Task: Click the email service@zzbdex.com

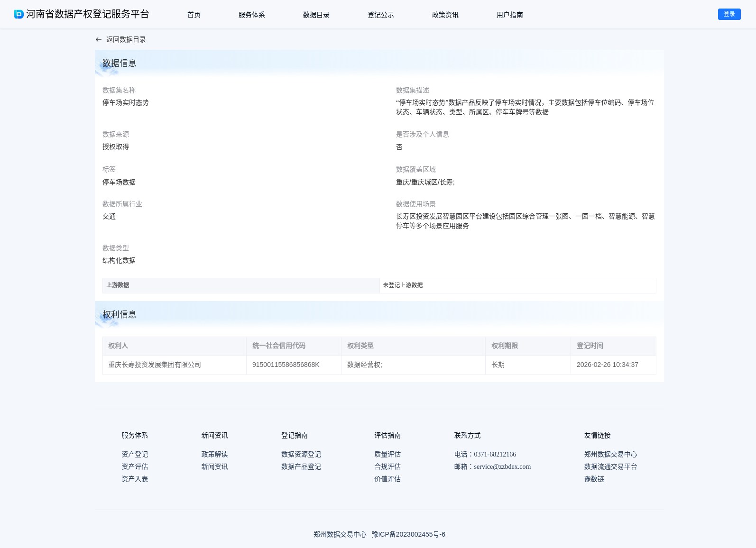Action: pos(502,466)
